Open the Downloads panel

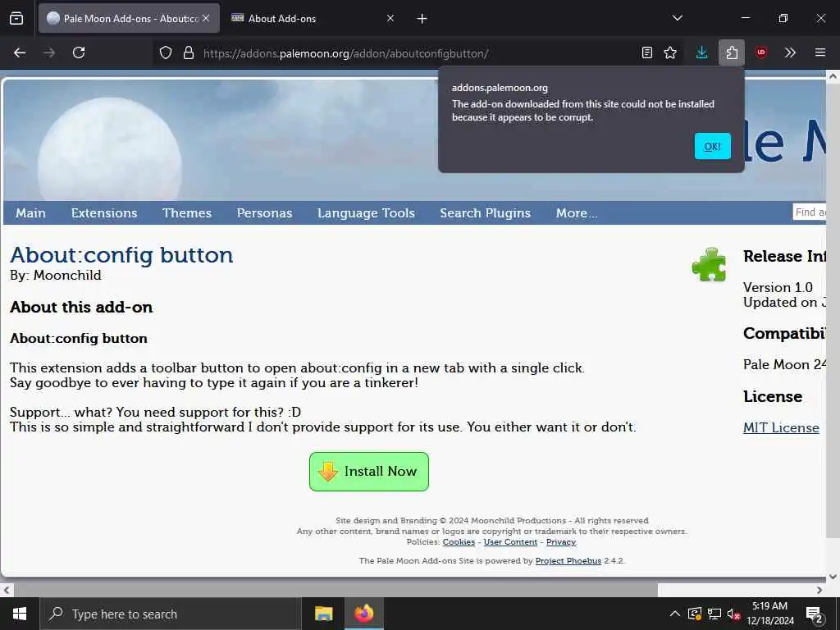coord(702,52)
